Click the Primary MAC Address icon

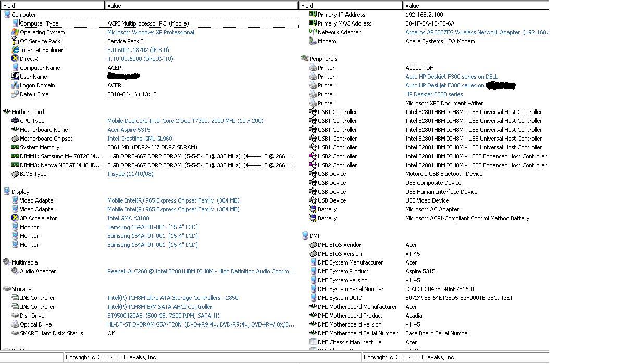tap(313, 23)
